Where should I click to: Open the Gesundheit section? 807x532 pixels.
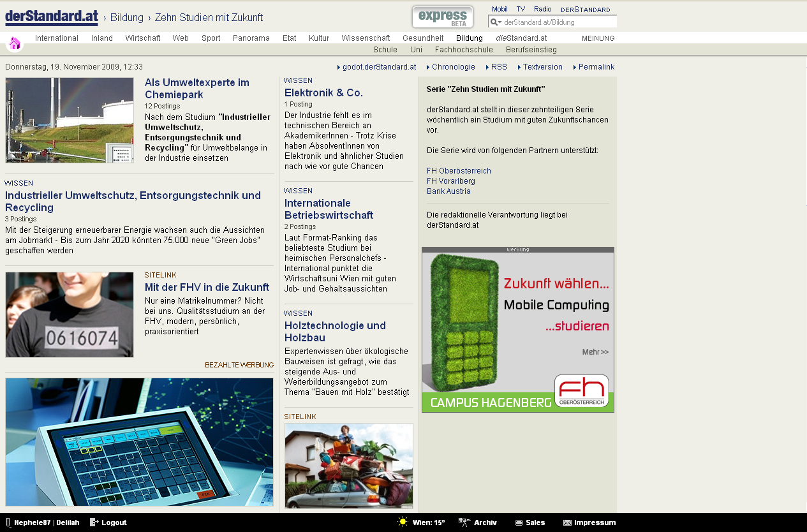coord(423,38)
